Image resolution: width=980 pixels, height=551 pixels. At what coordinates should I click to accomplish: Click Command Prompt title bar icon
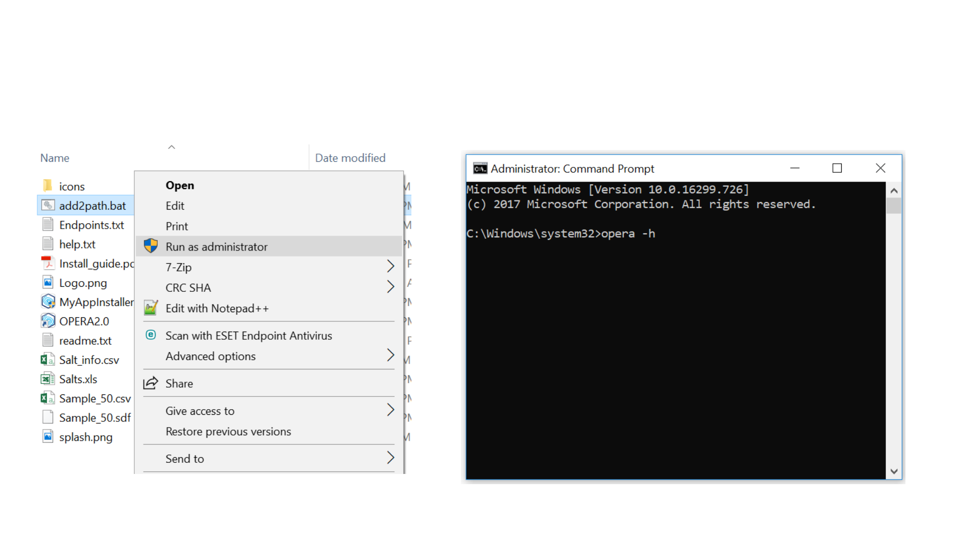pos(480,168)
